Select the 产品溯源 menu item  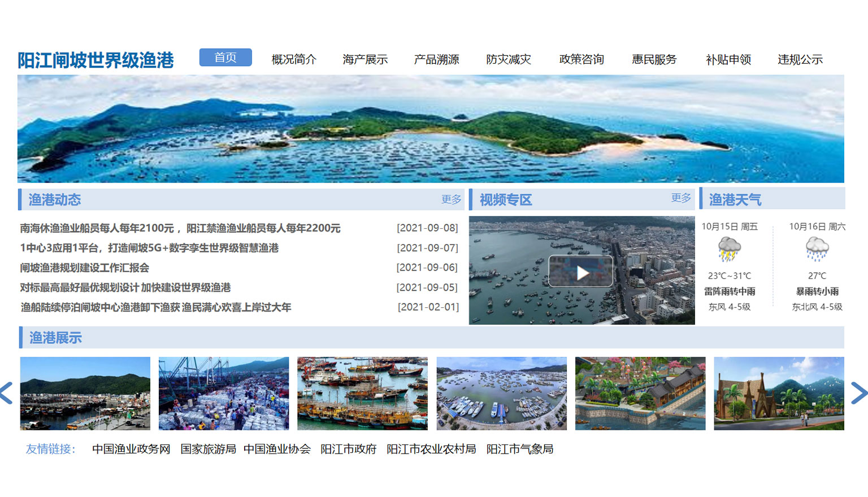coord(436,59)
